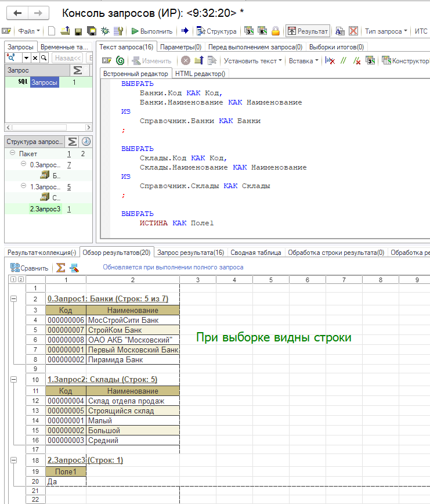The image size is (430, 504).
Task: Click the Выполнить run query button
Action: pyautogui.click(x=152, y=31)
